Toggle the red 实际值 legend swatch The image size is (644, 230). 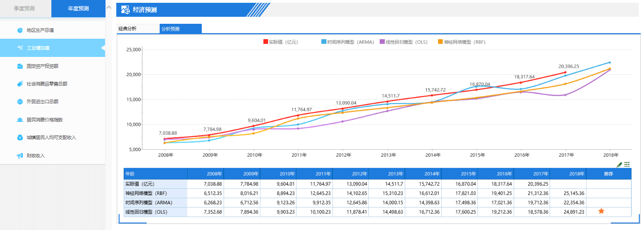click(266, 42)
